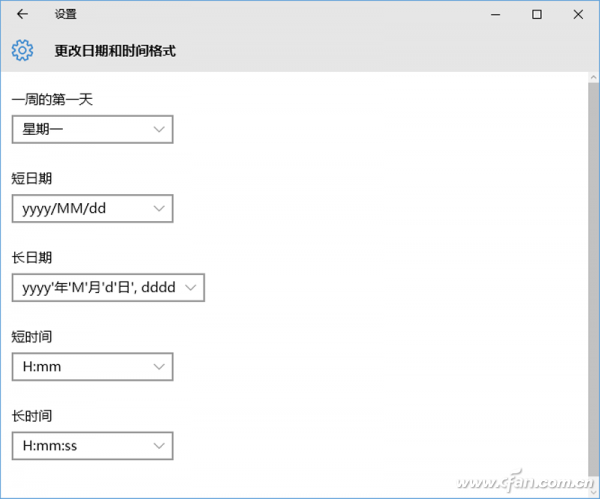Click the 设置 window title text
The width and height of the screenshot is (600, 499).
point(65,14)
